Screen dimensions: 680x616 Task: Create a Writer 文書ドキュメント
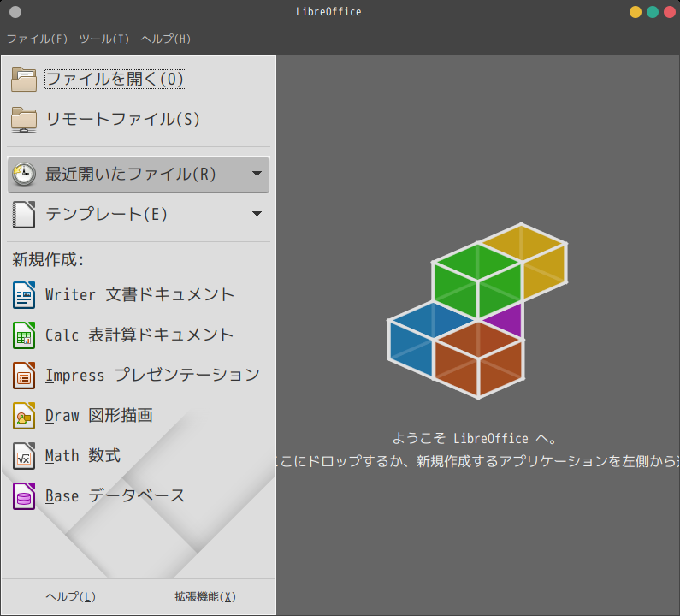(139, 295)
